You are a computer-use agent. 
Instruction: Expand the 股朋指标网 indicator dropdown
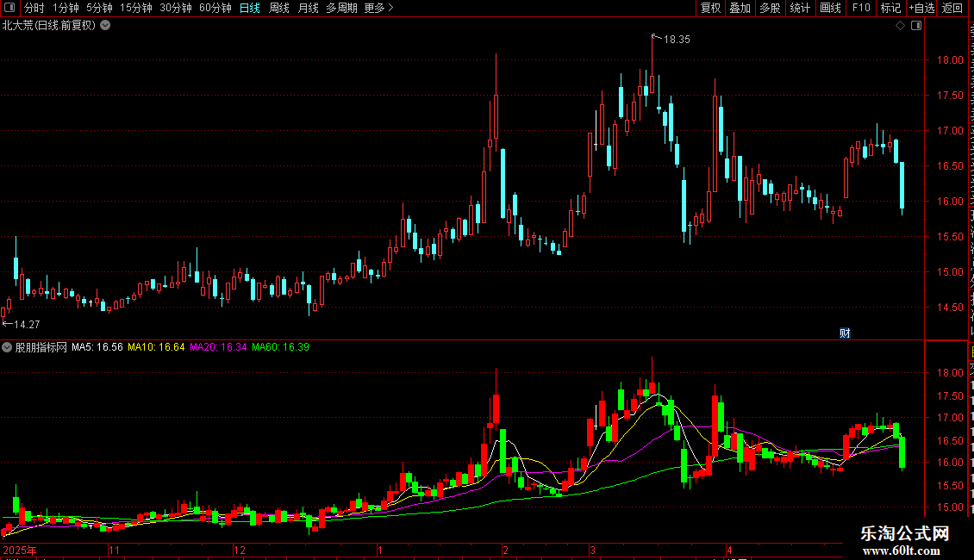7,348
